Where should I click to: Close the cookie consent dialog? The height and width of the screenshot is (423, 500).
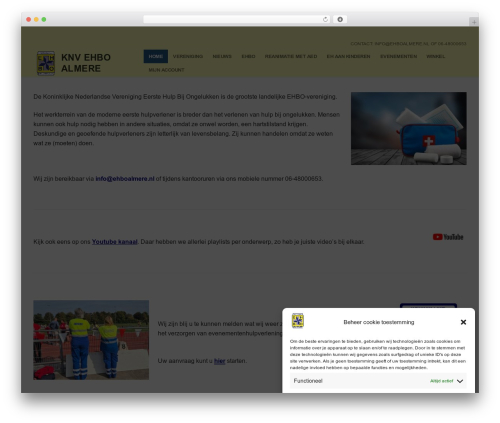(x=463, y=322)
